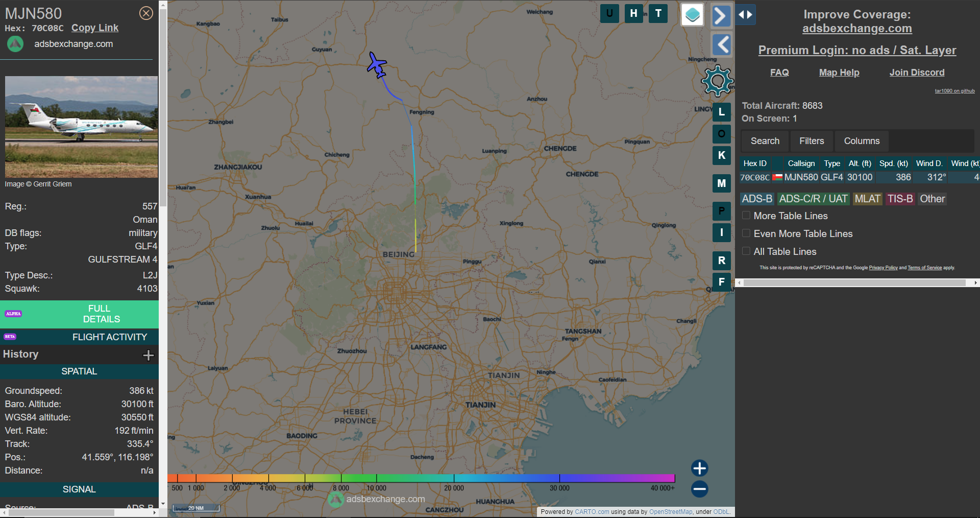The image size is (980, 518).
Task: Sort table by Hex ID column
Action: coord(755,163)
